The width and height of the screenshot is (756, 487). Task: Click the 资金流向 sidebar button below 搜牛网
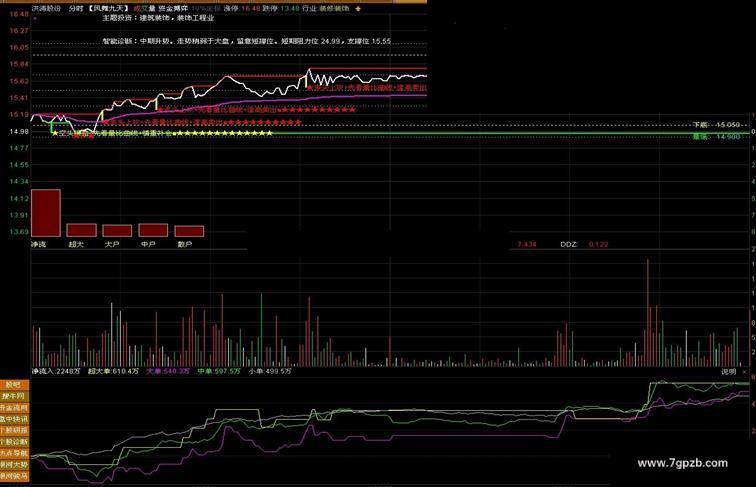(14, 407)
